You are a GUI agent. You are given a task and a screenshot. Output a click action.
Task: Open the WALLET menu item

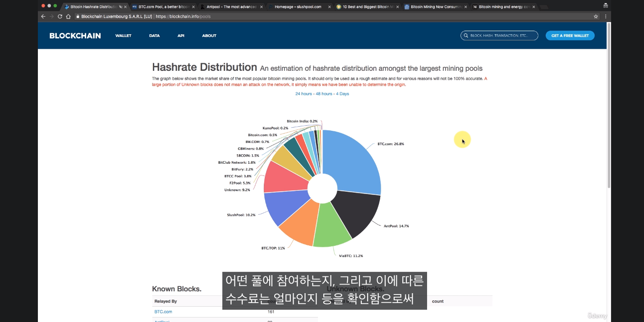pos(123,36)
